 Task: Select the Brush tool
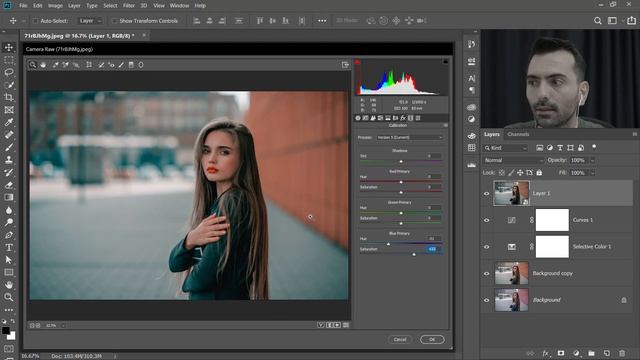click(9, 147)
